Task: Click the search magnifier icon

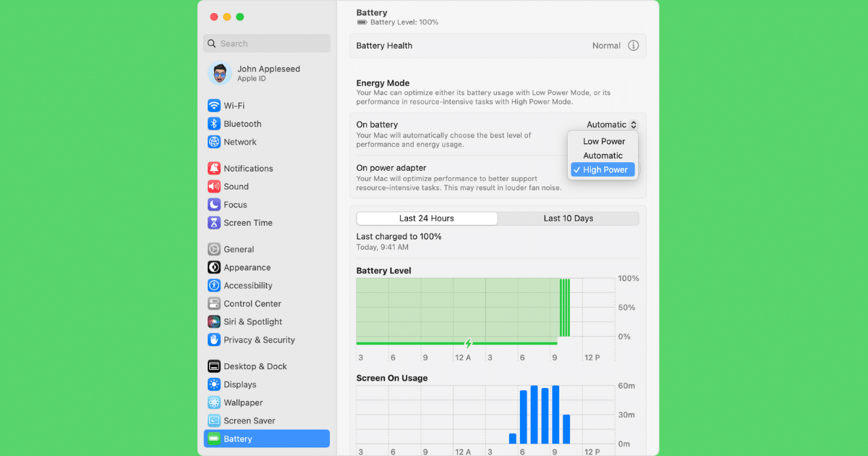Action: [x=212, y=43]
